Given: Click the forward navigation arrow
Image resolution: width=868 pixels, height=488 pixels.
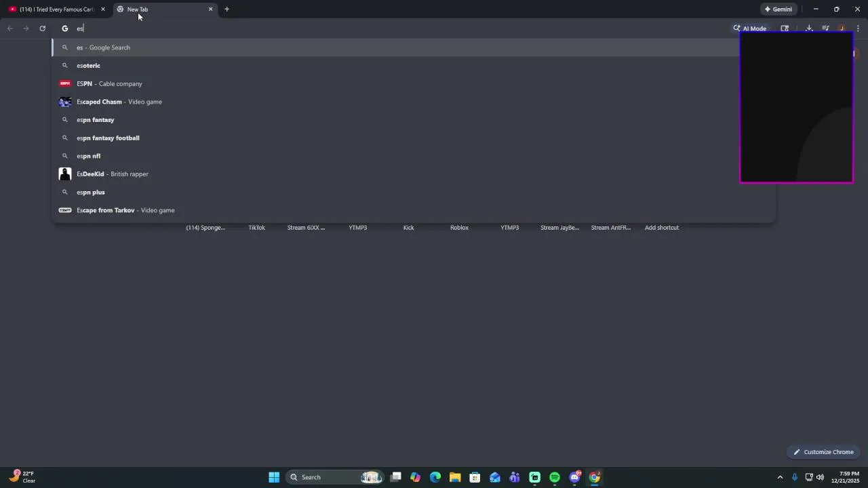Looking at the screenshot, I should point(26,28).
